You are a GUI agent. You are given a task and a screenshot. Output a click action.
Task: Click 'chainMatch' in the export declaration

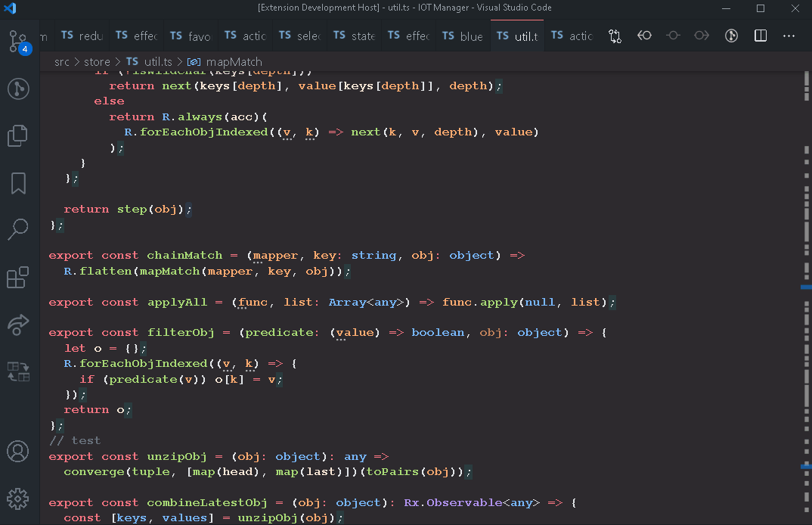tap(184, 256)
